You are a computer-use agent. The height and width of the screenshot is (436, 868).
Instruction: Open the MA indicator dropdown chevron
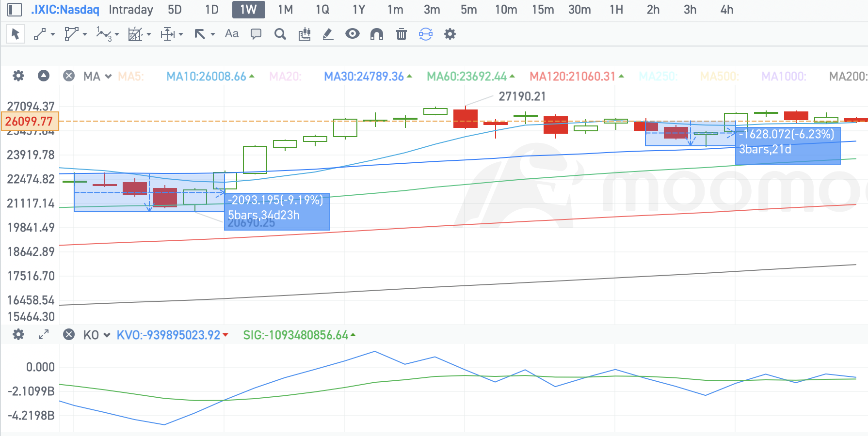(x=108, y=77)
